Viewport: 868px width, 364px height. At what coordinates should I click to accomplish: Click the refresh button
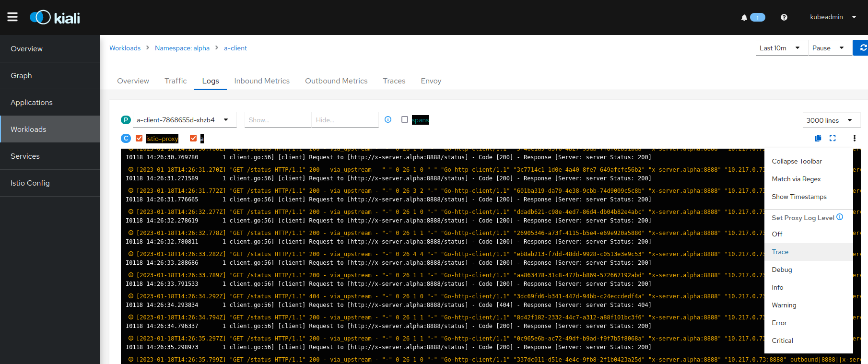point(862,48)
